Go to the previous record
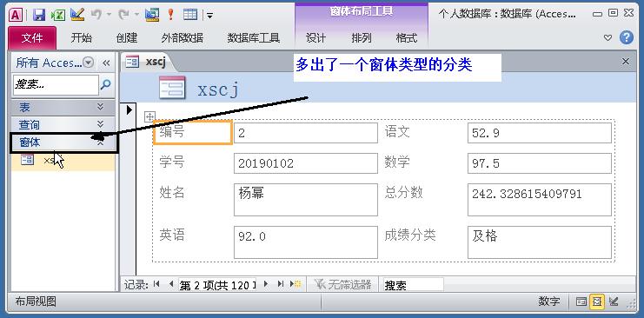The image size is (644, 318). [171, 284]
